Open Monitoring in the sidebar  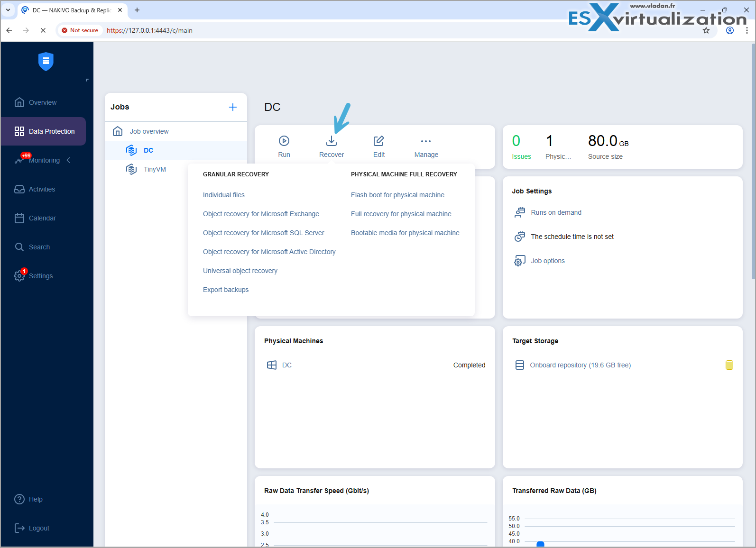click(44, 160)
